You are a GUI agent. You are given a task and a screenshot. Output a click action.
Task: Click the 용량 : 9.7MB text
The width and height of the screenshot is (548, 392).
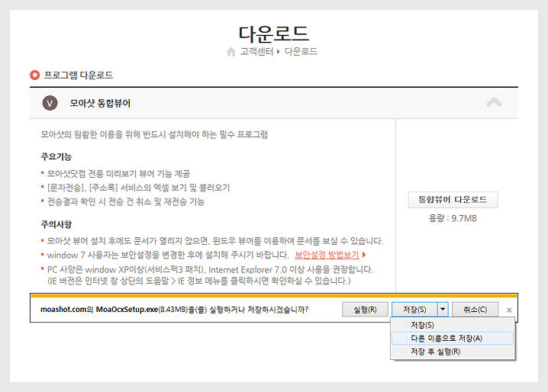coord(453,218)
